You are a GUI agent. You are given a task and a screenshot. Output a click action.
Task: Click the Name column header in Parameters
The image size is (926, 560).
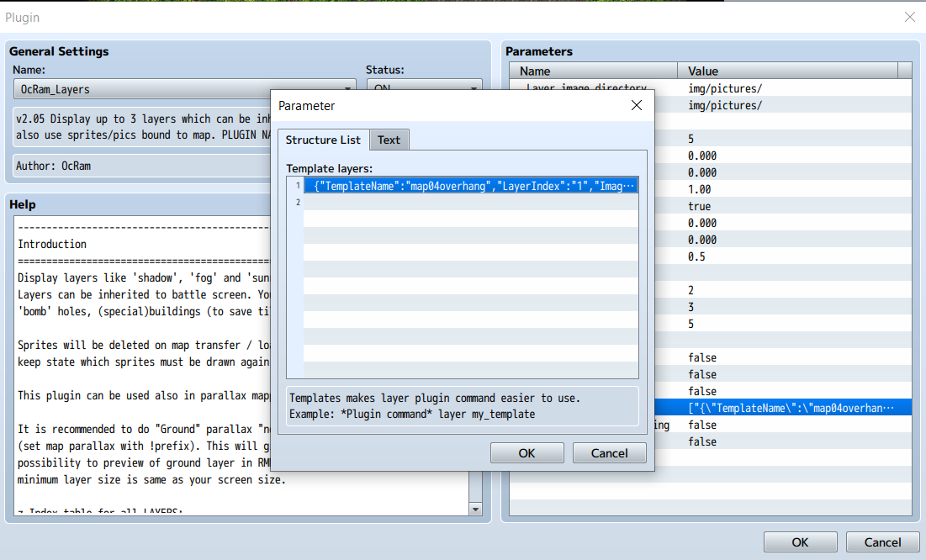tap(594, 71)
